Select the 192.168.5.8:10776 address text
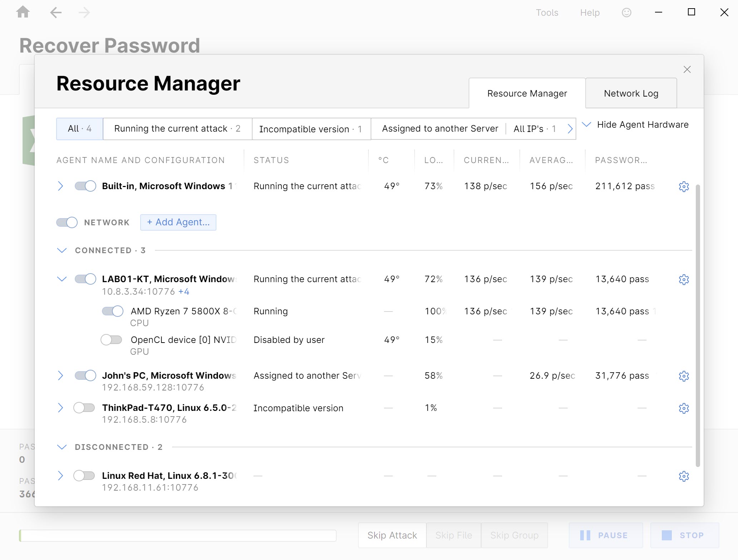This screenshot has width=738, height=560. tap(145, 419)
